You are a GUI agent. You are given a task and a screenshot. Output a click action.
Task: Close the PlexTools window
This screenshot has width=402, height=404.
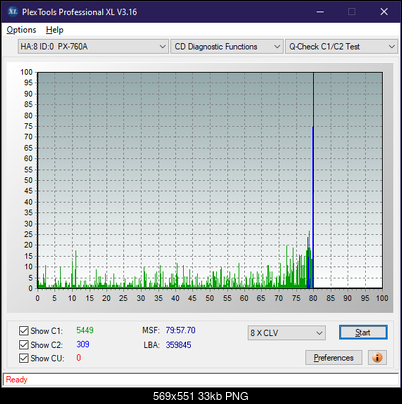(384, 12)
